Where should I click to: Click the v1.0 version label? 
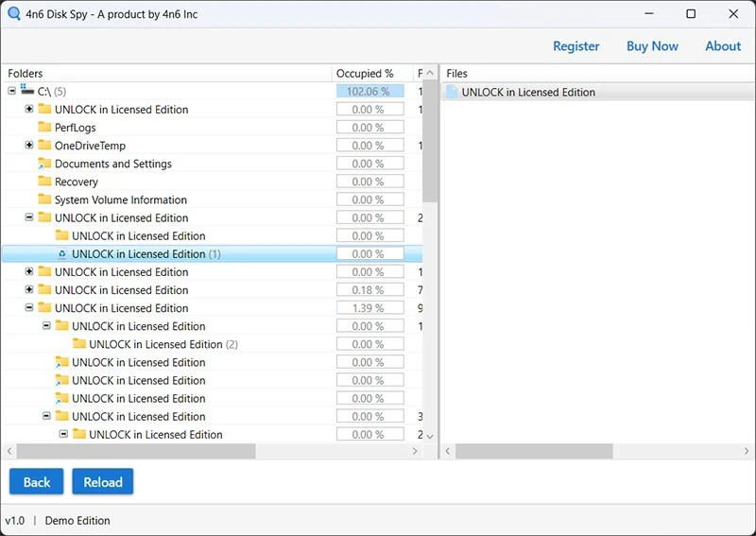pos(15,521)
